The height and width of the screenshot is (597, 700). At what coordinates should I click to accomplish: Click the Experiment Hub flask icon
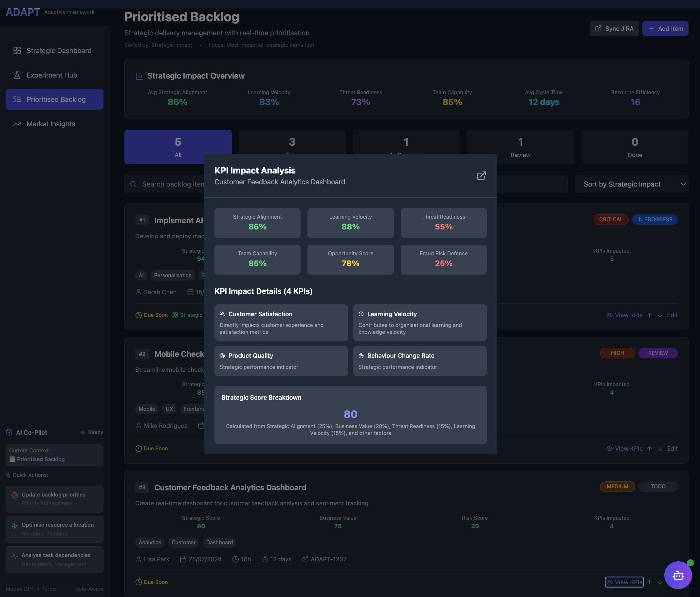coord(17,75)
